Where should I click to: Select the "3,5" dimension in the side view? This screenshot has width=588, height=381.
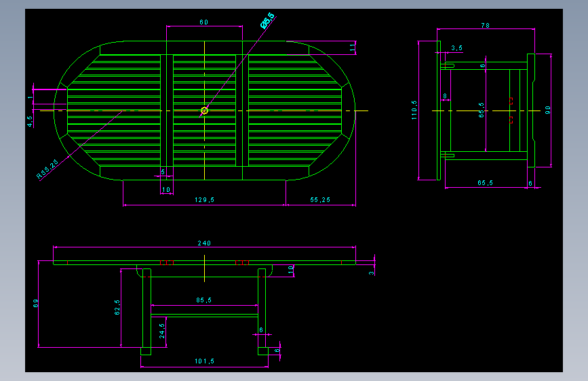click(x=456, y=48)
